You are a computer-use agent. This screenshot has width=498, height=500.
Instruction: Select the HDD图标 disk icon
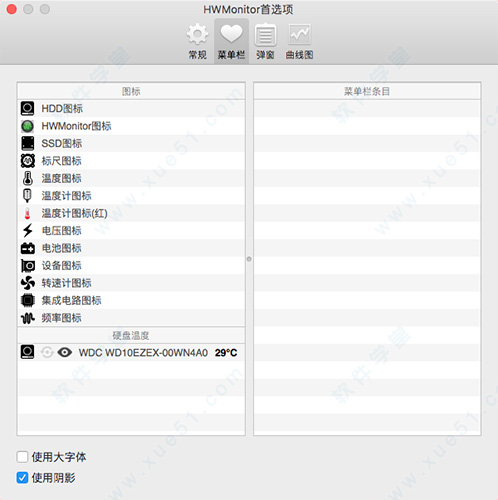click(27, 109)
